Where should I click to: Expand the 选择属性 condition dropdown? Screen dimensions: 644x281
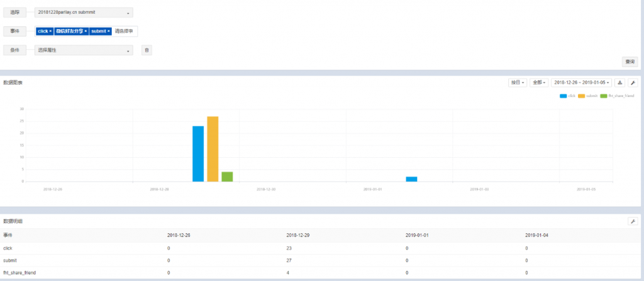point(84,50)
